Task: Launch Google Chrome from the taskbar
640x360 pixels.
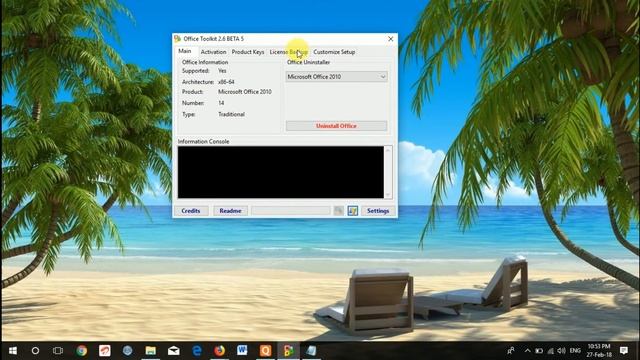Action: (82, 351)
